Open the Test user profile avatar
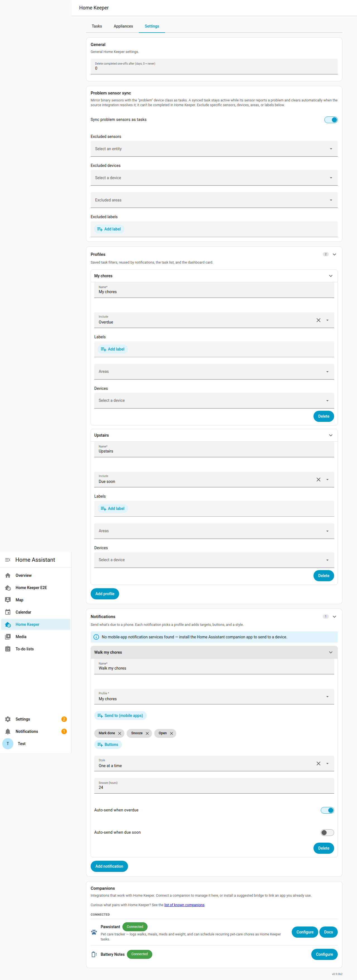The height and width of the screenshot is (980, 357). (x=8, y=743)
